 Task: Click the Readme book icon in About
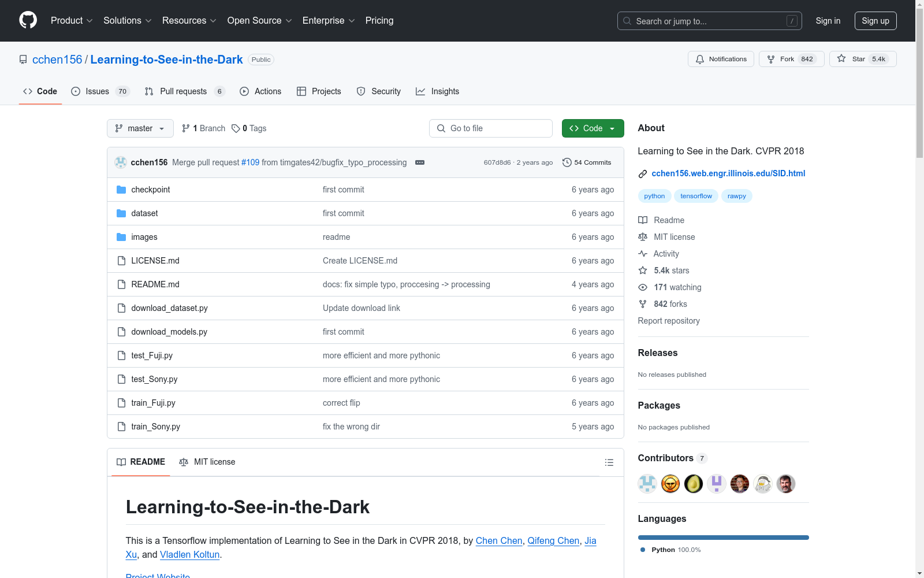(643, 220)
